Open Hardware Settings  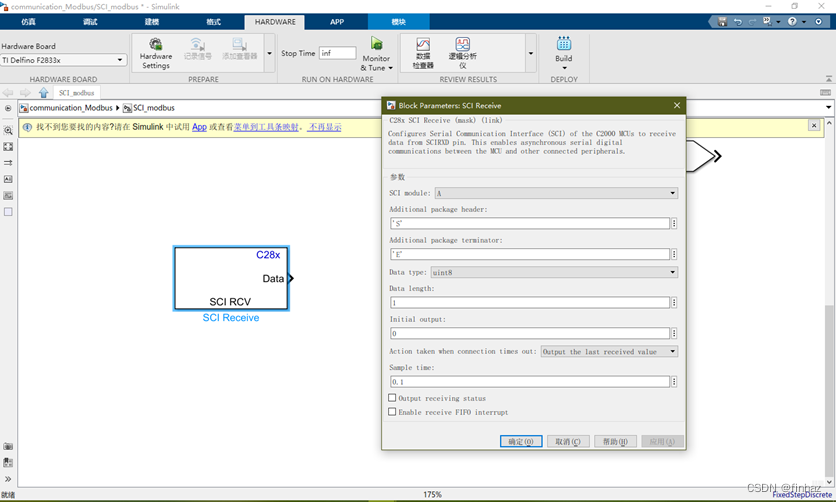point(156,53)
